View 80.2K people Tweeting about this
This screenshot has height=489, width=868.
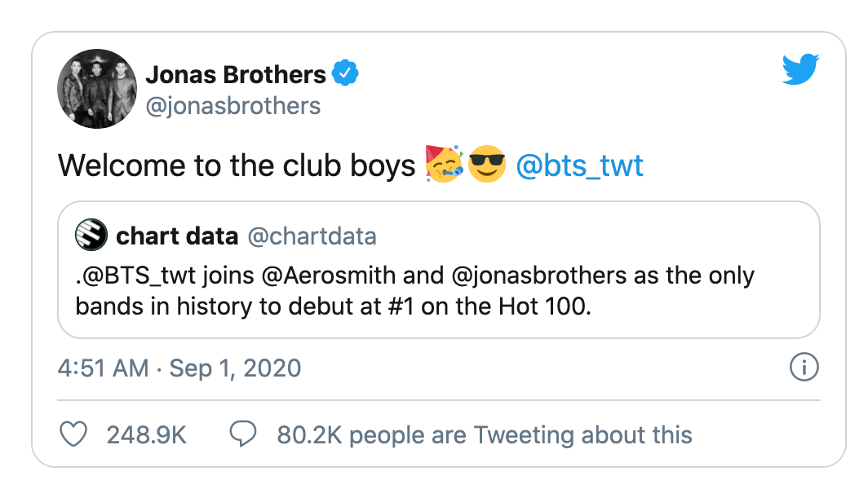pos(485,434)
